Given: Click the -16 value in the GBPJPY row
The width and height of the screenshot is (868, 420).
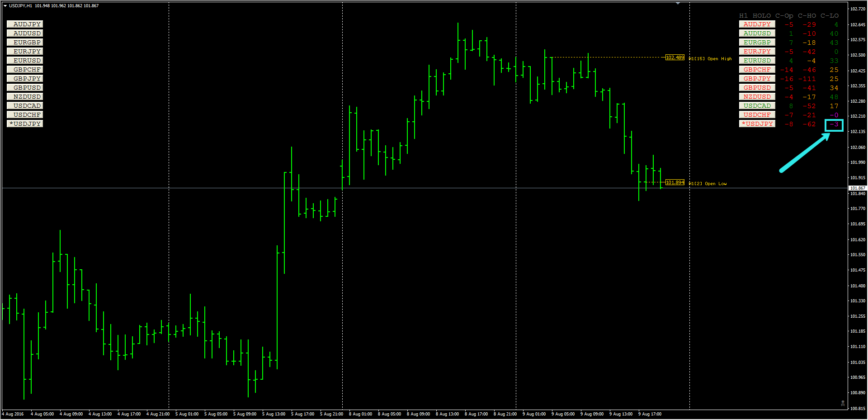Looking at the screenshot, I should pos(787,79).
